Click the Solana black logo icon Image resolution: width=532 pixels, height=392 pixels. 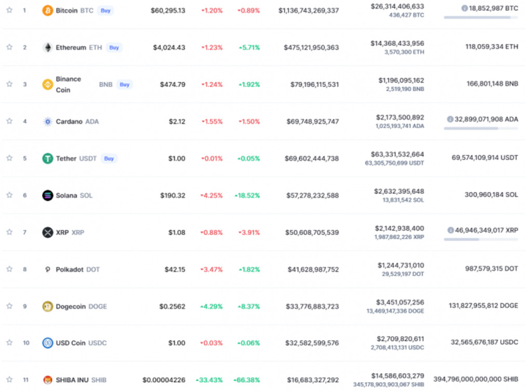47,195
